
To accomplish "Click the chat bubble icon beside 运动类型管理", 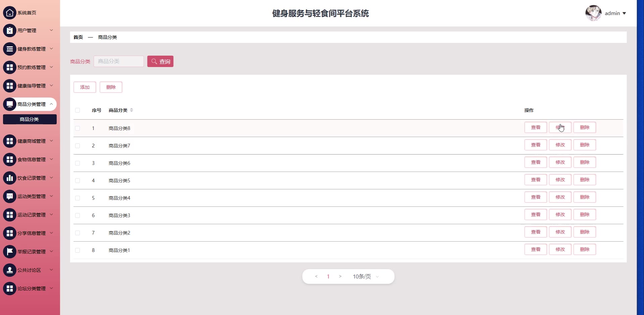I will 10,196.
